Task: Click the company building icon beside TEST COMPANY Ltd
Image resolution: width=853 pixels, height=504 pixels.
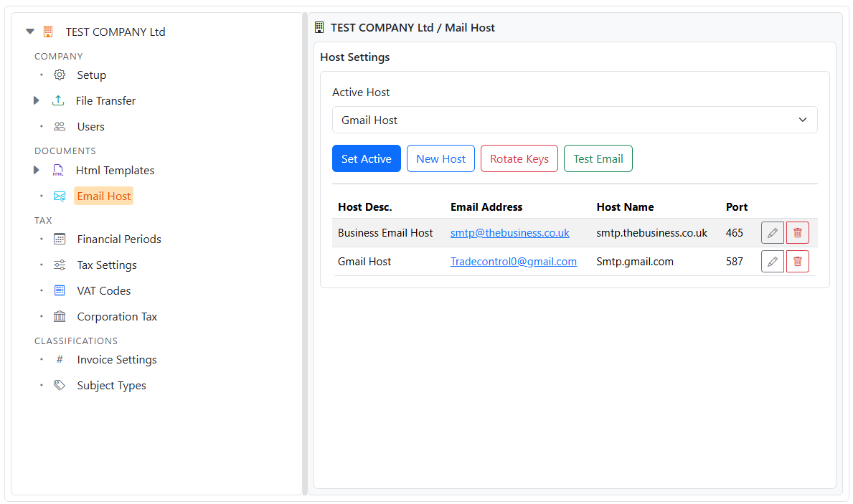Action: [47, 32]
